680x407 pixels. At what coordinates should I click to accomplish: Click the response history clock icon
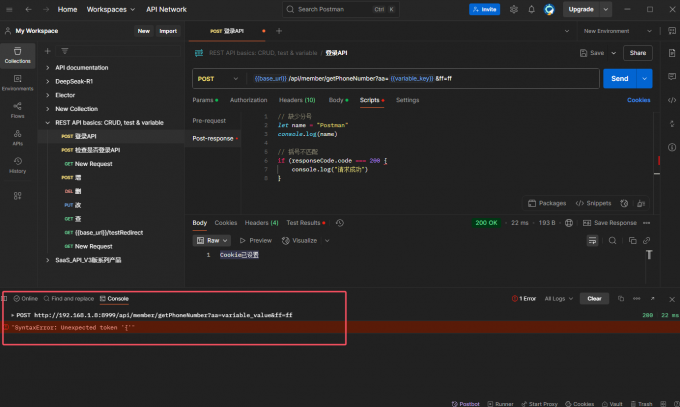[x=340, y=223]
